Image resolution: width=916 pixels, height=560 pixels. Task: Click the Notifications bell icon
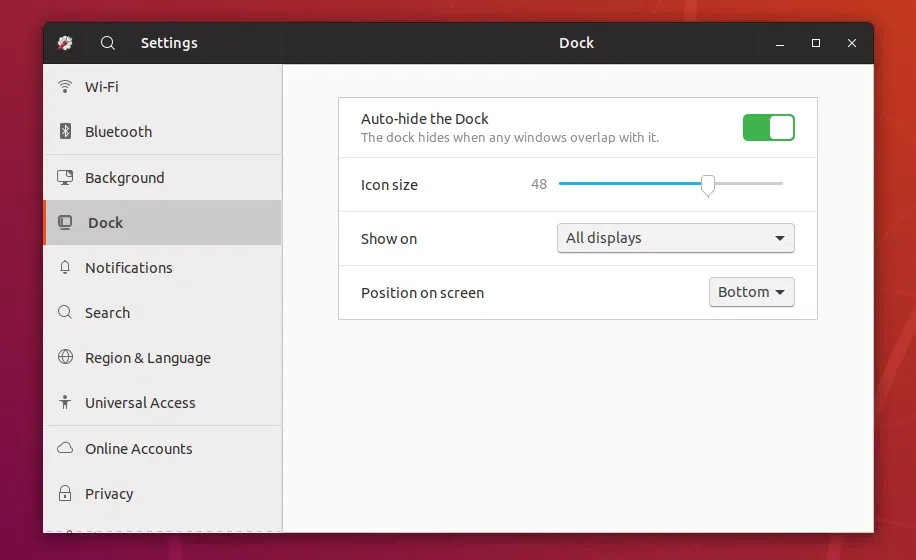click(65, 268)
